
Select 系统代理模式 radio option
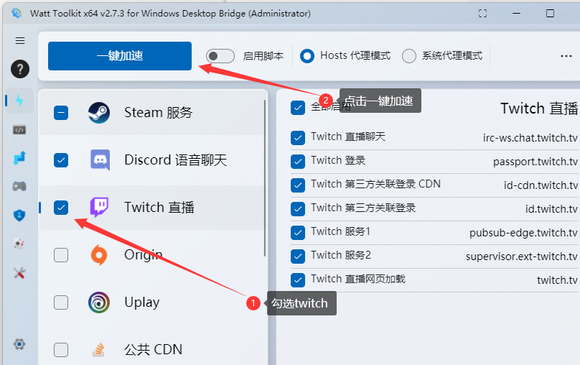tap(409, 56)
